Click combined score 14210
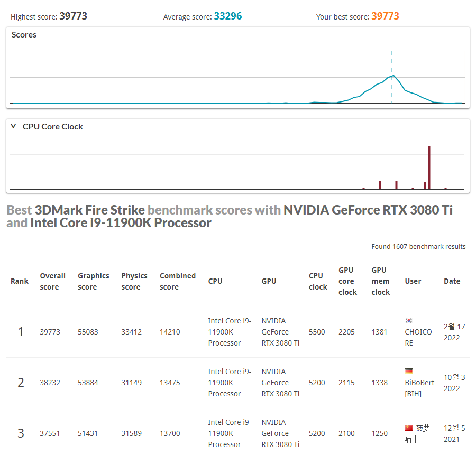This screenshot has width=476, height=455. [x=170, y=332]
